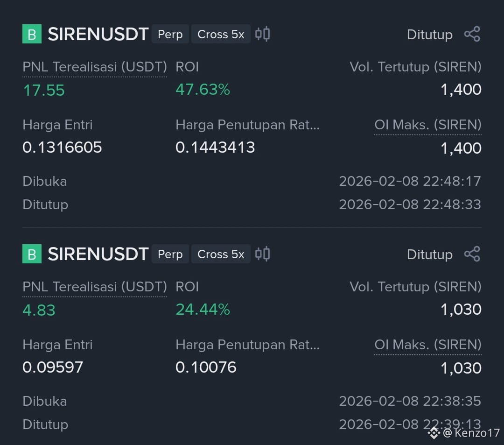Click truncated Harga Penutupan Rat... label in first card

click(247, 125)
